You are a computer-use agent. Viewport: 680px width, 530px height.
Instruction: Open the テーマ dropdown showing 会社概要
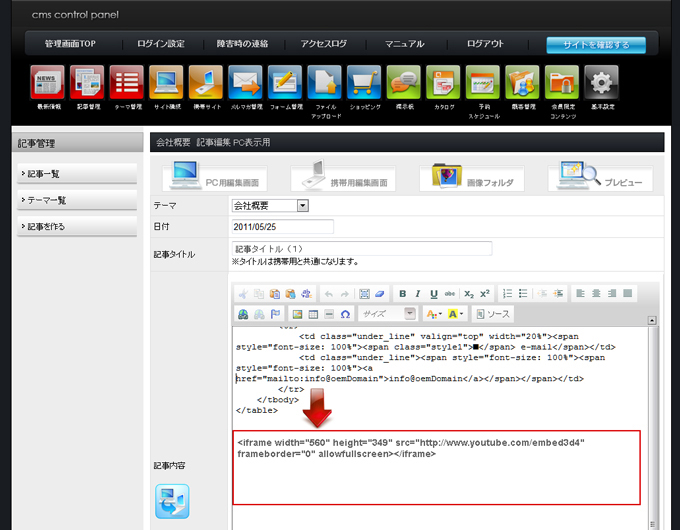(270, 206)
